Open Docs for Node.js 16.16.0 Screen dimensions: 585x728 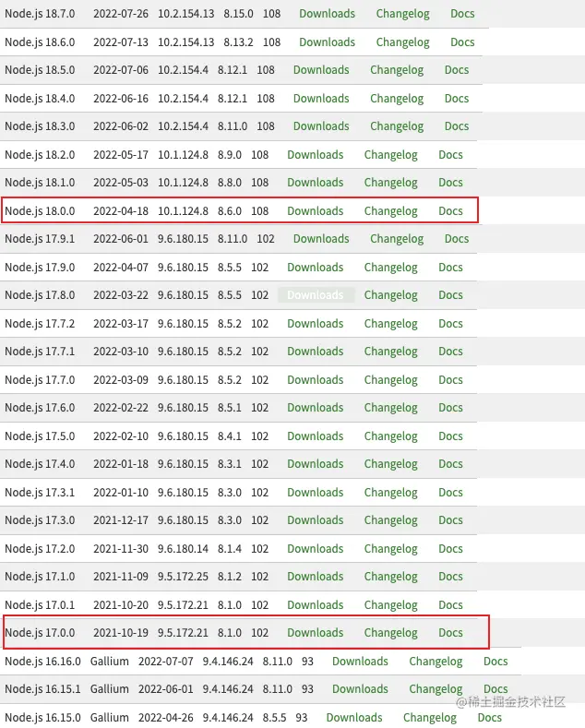point(495,662)
